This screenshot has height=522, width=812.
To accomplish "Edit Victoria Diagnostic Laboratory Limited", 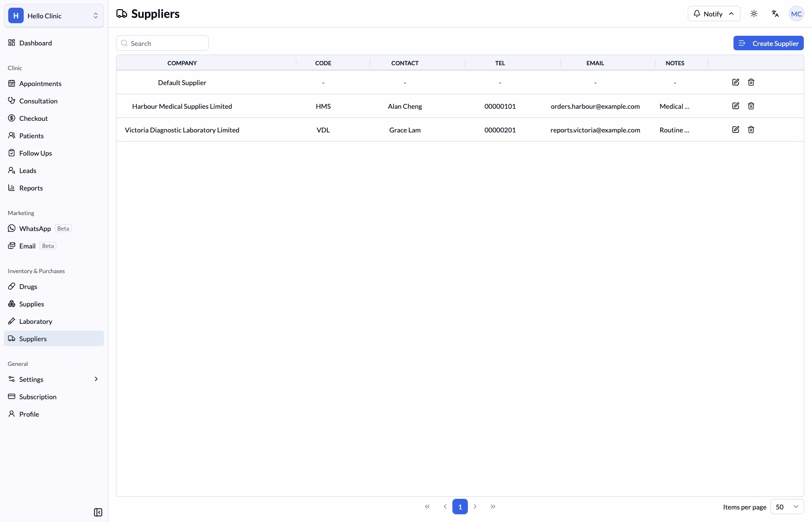I will (x=736, y=130).
